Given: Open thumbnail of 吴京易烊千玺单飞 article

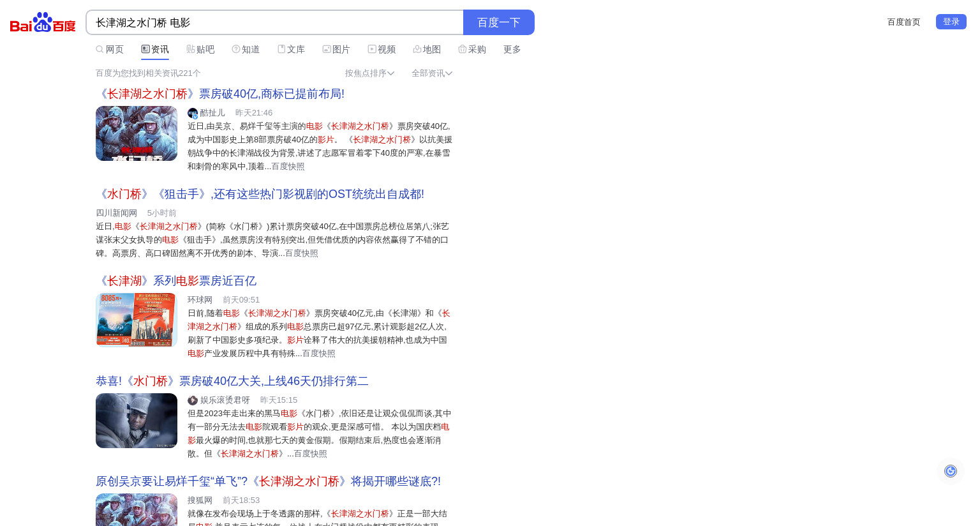Looking at the screenshot, I should 137,510.
